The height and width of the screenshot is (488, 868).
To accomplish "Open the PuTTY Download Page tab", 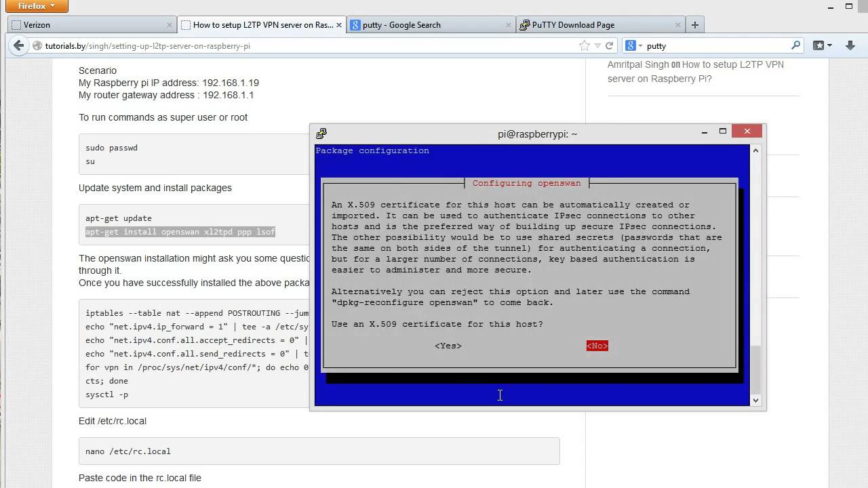I will point(600,25).
